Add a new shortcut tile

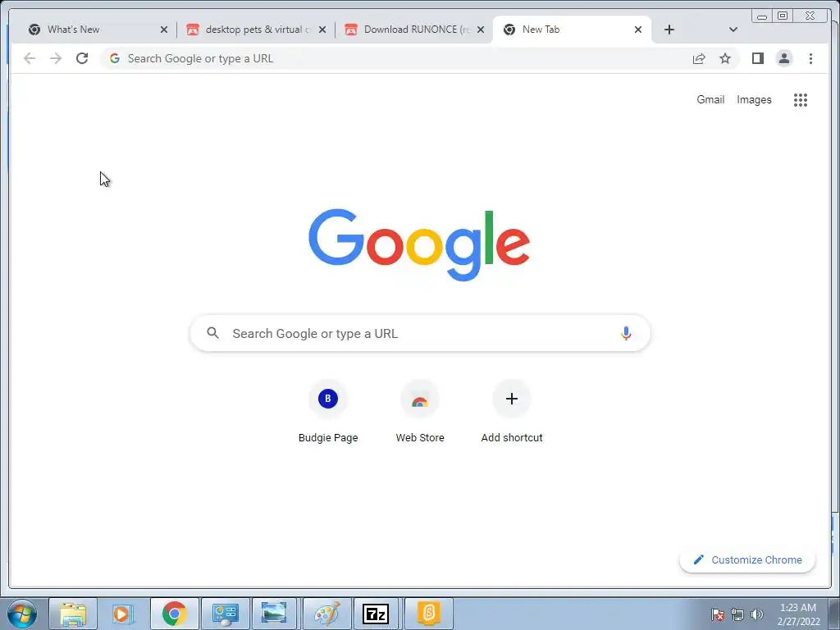(512, 413)
